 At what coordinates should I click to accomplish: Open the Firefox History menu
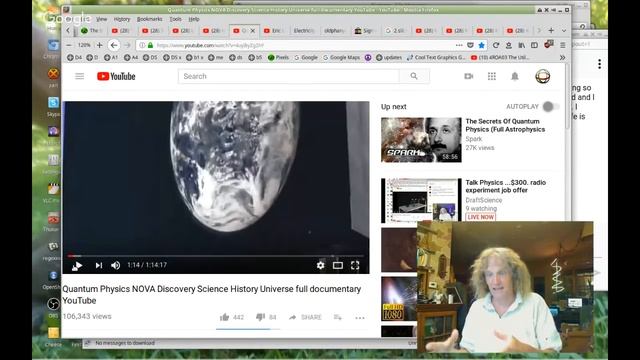(122, 19)
